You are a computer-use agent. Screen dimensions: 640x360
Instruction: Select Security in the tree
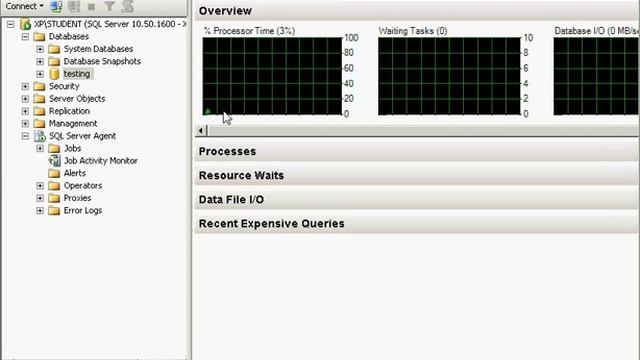click(64, 86)
